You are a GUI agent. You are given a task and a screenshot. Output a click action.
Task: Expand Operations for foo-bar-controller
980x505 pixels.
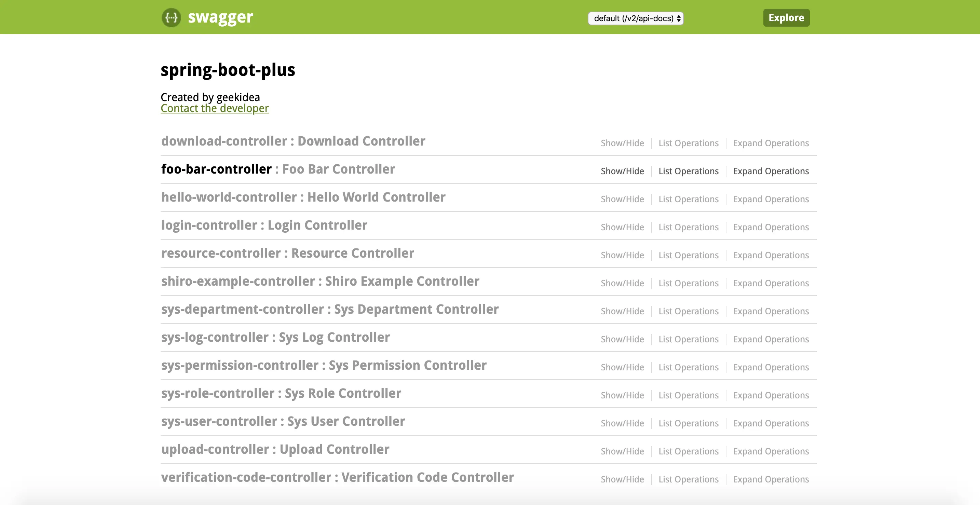[771, 172]
